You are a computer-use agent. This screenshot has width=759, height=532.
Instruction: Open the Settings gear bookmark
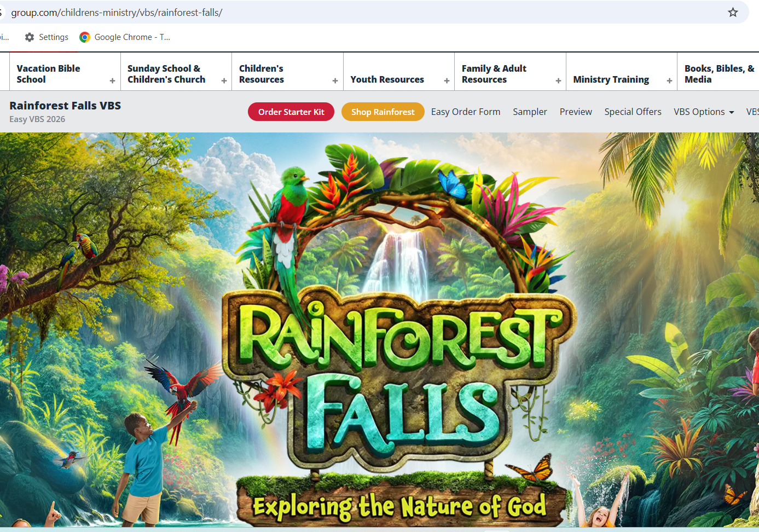click(x=30, y=37)
